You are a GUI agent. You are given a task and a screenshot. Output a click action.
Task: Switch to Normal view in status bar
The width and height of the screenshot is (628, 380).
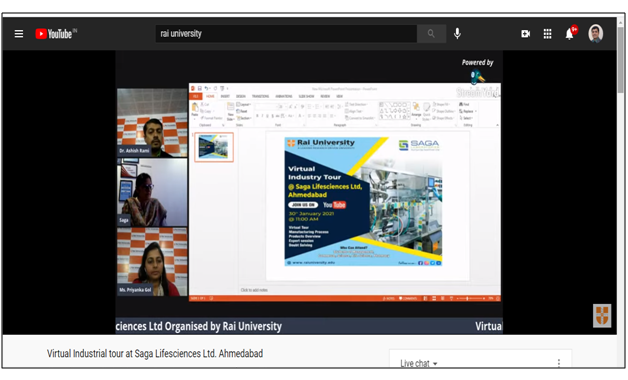(x=425, y=298)
